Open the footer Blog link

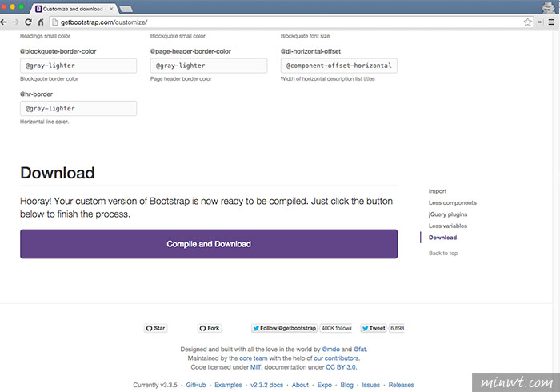[x=346, y=385]
